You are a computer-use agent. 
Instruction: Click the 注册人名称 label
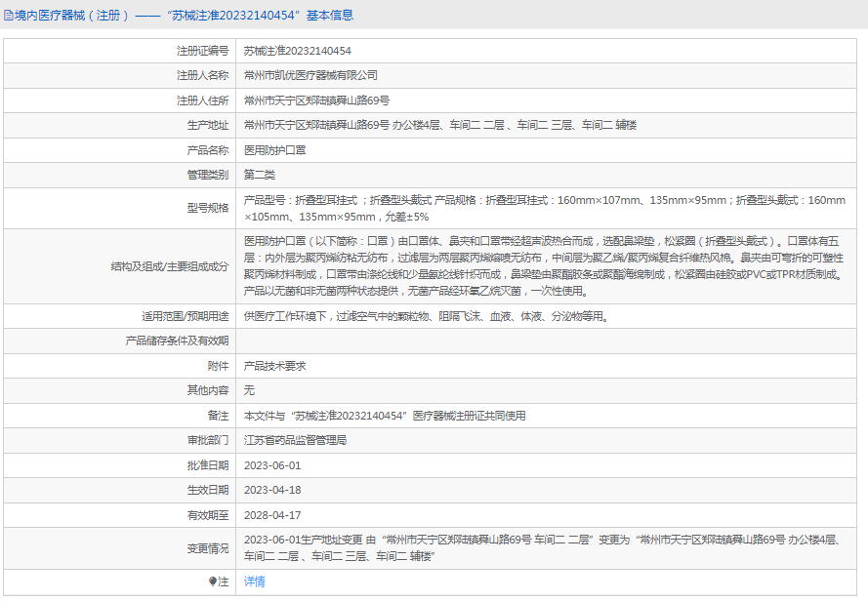(203, 75)
